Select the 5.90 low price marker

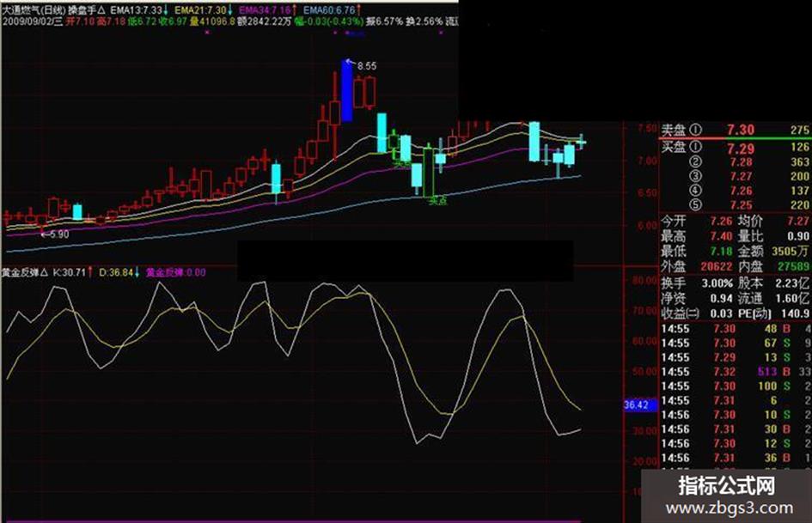[59, 234]
